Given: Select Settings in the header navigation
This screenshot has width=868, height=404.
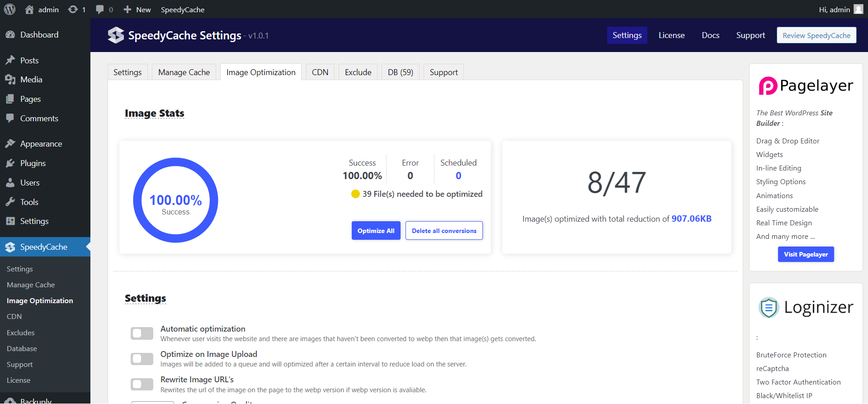Looking at the screenshot, I should point(627,35).
